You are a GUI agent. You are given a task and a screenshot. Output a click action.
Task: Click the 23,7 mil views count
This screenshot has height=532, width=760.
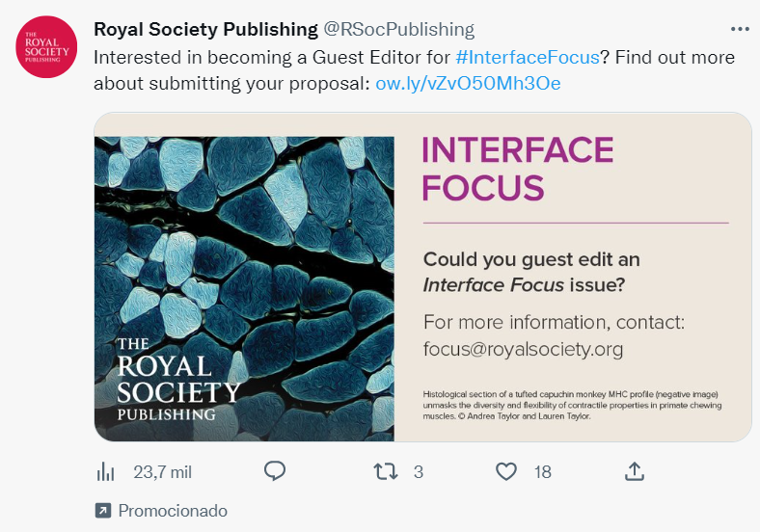(x=161, y=472)
